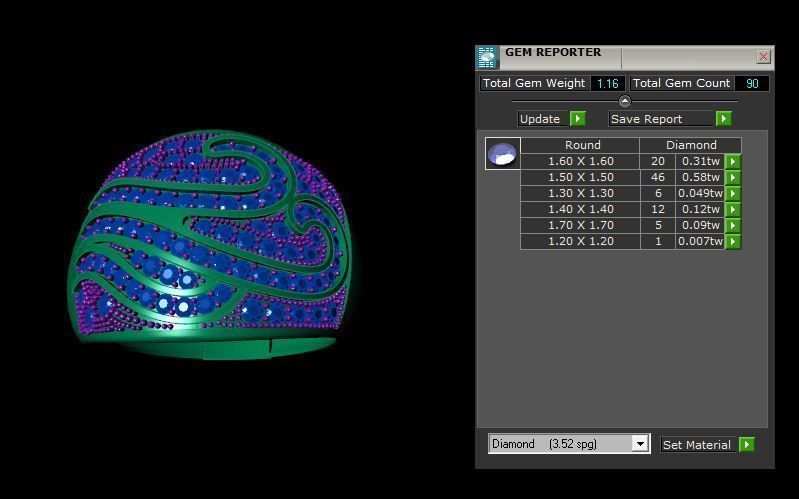Click green arrow for 1.30 X 1.30 row

click(x=733, y=193)
